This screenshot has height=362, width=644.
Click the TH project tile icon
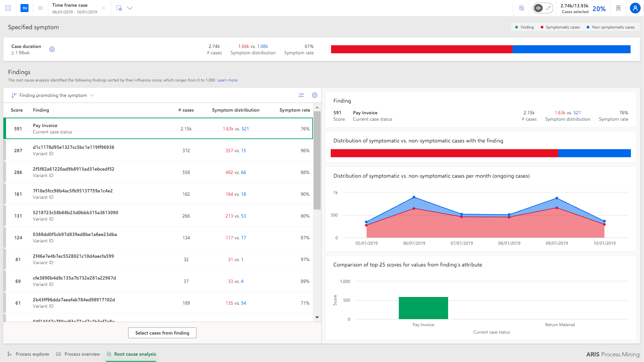(x=24, y=8)
